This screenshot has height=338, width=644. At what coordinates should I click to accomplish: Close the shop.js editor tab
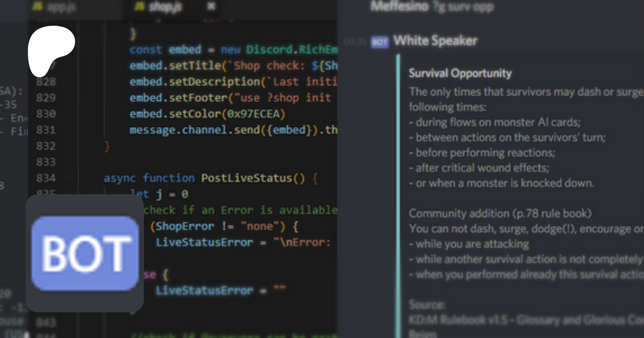(211, 6)
